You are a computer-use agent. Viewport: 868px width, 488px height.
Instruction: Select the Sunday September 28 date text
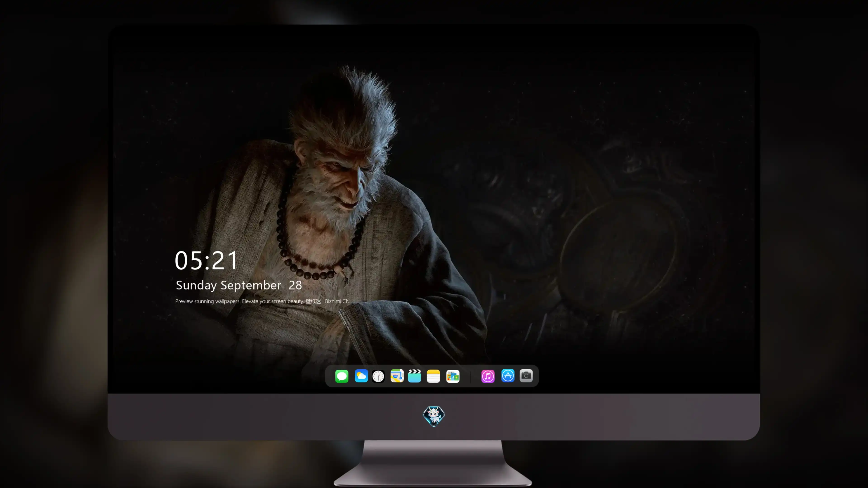coord(238,285)
